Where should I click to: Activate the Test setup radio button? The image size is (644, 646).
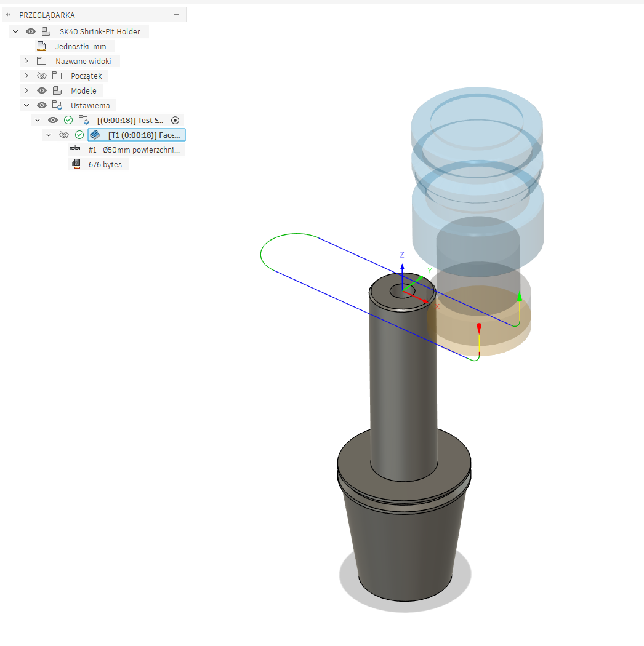point(175,121)
